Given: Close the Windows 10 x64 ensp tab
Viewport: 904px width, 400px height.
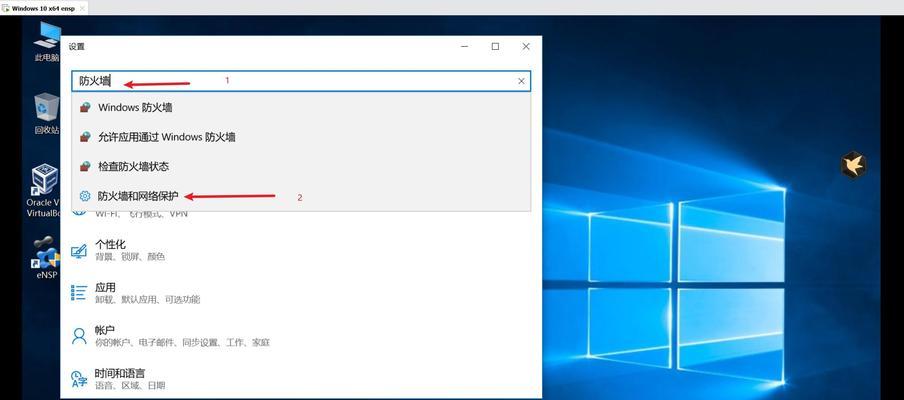Looking at the screenshot, I should pyautogui.click(x=82, y=9).
